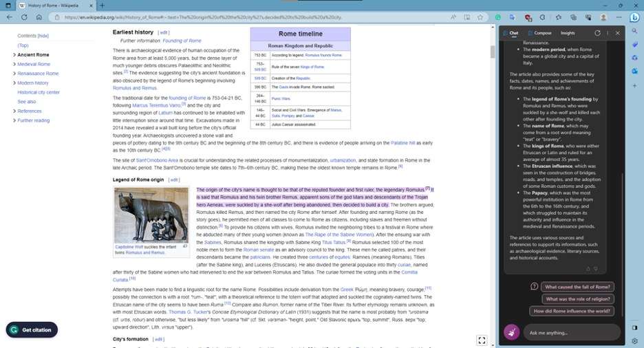Open the Palatine hill link
Screen dimensions: 644x348
click(402, 143)
